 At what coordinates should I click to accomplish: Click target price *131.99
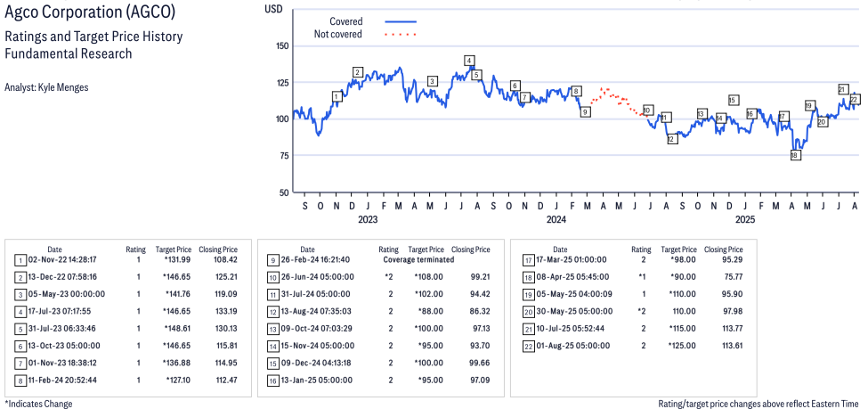click(x=178, y=259)
